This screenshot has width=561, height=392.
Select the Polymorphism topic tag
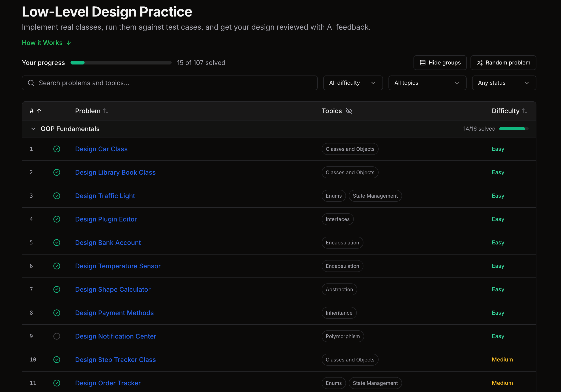(x=343, y=336)
